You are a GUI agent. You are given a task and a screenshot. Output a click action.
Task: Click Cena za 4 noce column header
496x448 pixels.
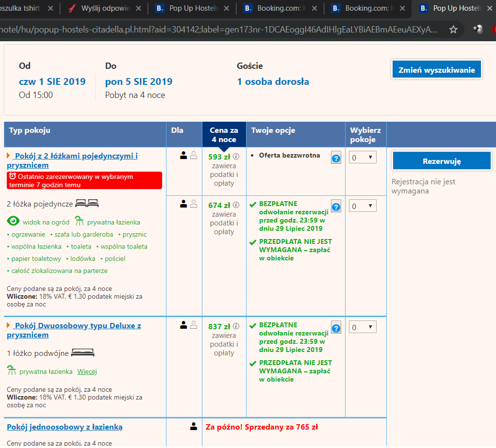224,135
